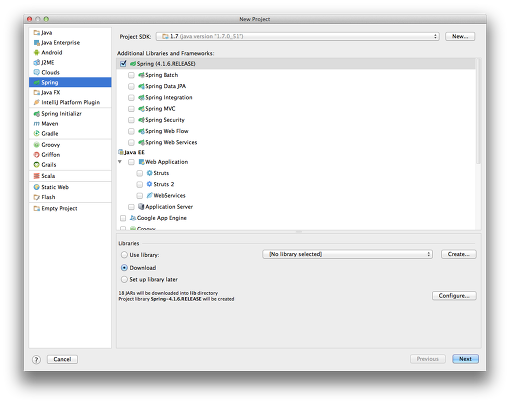Check the Web Application checkbox
This screenshot has width=510, height=404.
(x=131, y=162)
